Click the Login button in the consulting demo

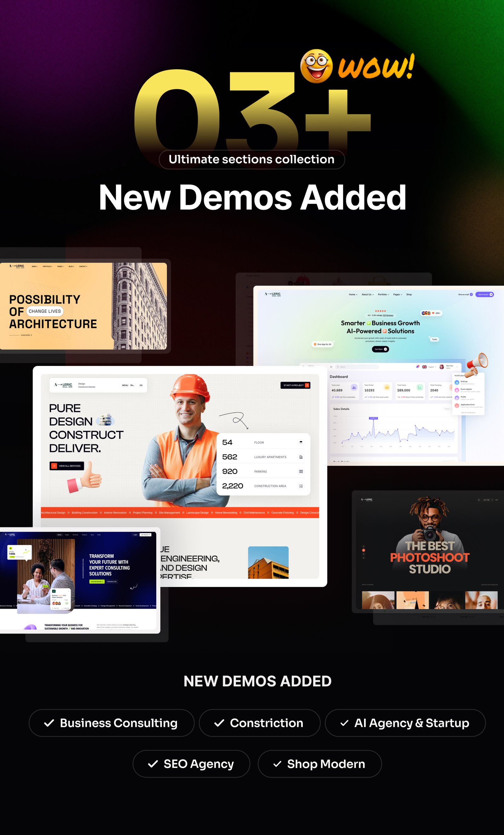click(135, 535)
